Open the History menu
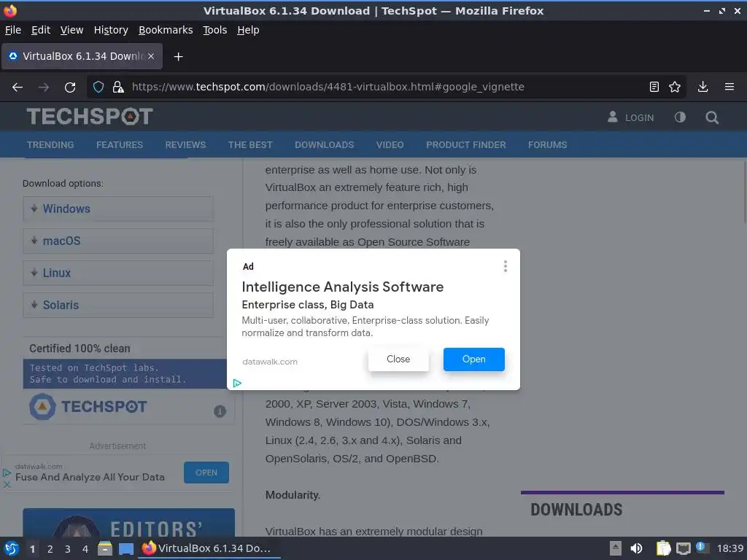The width and height of the screenshot is (747, 560). pos(111,30)
